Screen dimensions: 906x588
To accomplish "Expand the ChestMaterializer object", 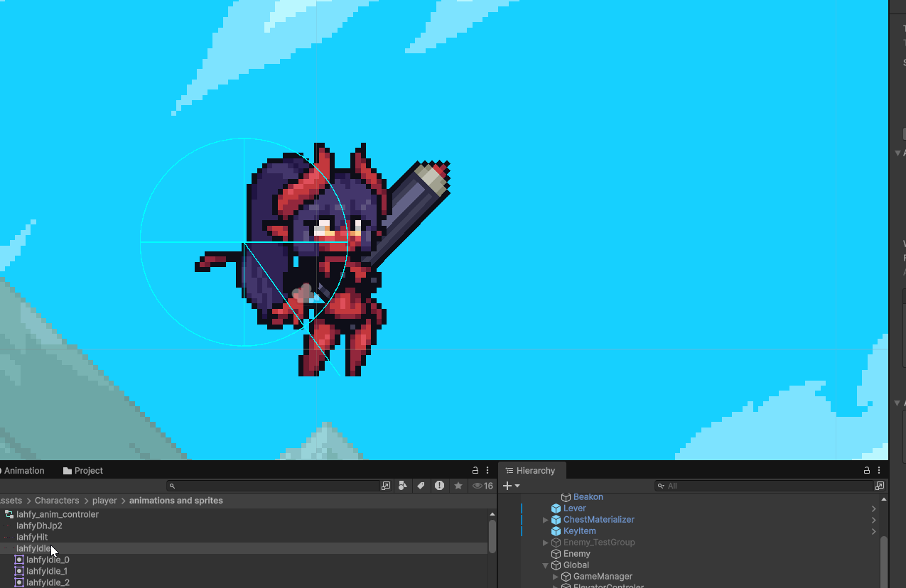I will pos(546,520).
